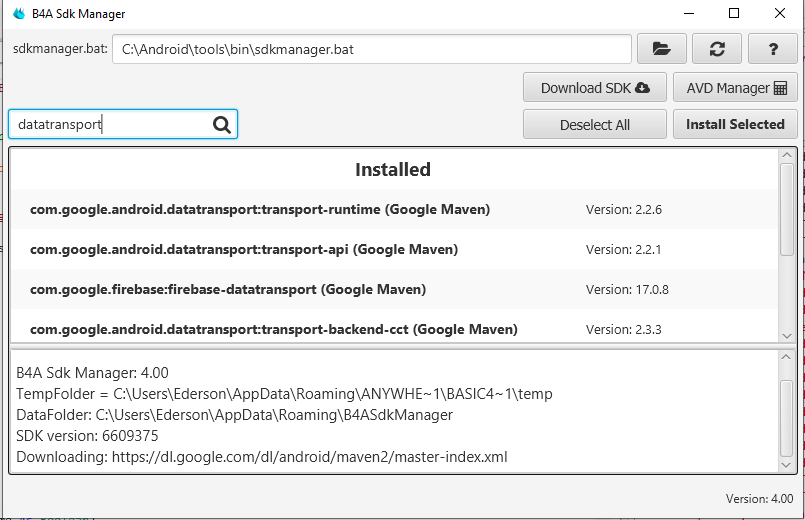The image size is (805, 520).
Task: Click the search magnifier icon
Action: (x=222, y=124)
